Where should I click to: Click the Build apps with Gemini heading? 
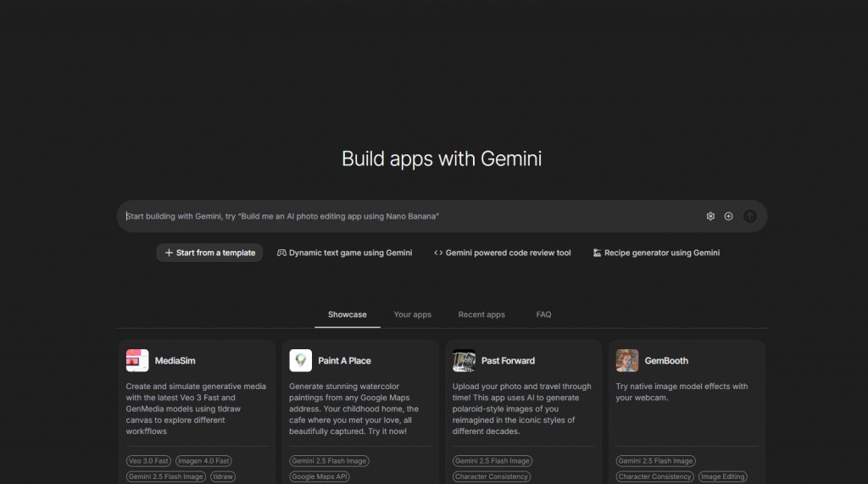click(442, 159)
